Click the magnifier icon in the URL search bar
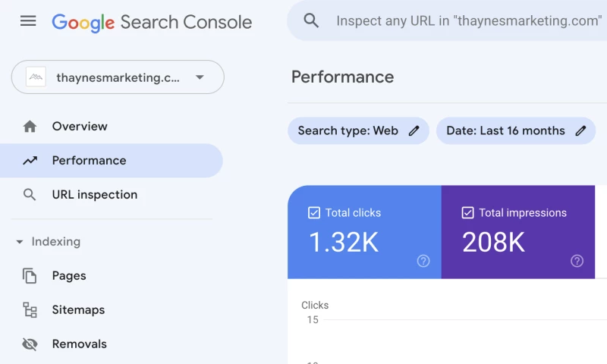Image resolution: width=607 pixels, height=364 pixels. point(311,20)
